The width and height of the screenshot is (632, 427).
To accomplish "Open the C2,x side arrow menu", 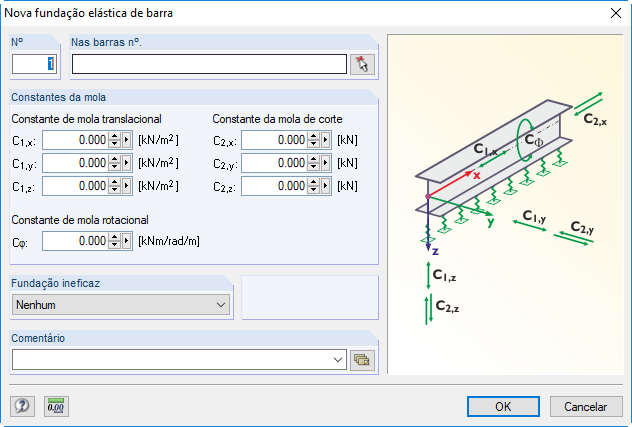I will point(326,140).
